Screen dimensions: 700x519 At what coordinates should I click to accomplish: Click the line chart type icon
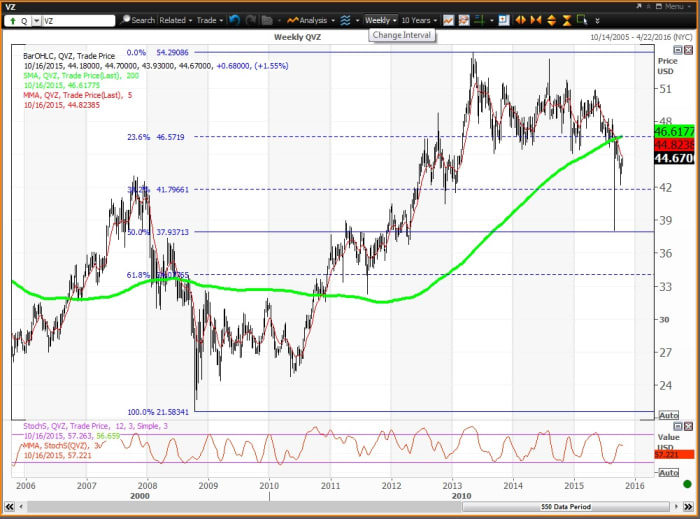[x=448, y=20]
